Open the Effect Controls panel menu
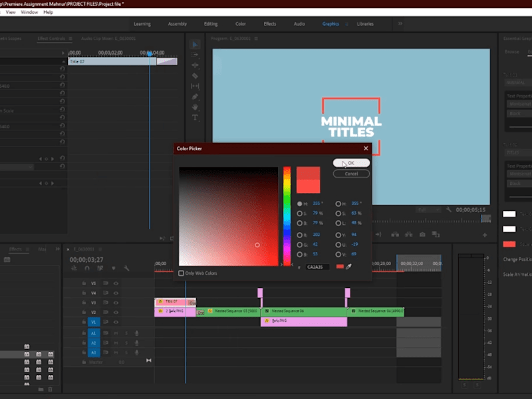This screenshot has width=532, height=399. click(x=70, y=39)
